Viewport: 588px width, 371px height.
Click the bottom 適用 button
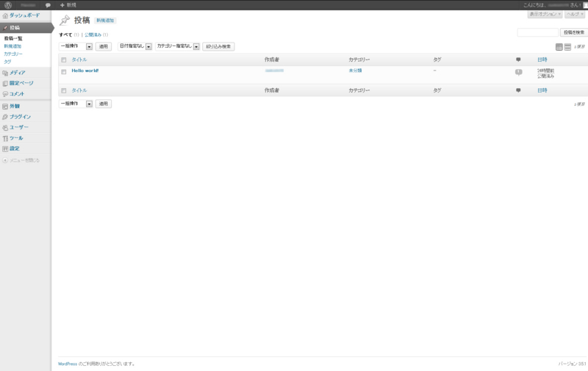click(x=103, y=104)
